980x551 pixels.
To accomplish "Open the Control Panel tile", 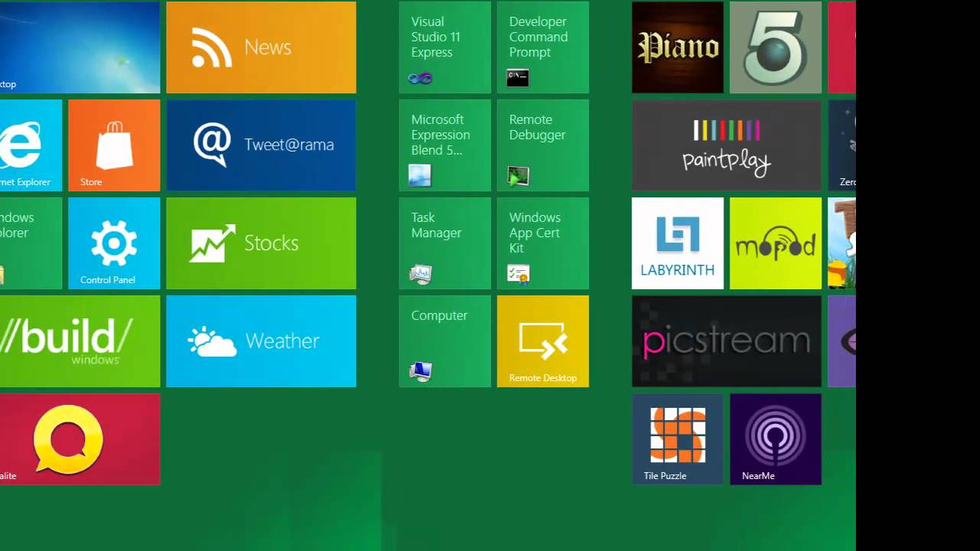I will pyautogui.click(x=114, y=243).
